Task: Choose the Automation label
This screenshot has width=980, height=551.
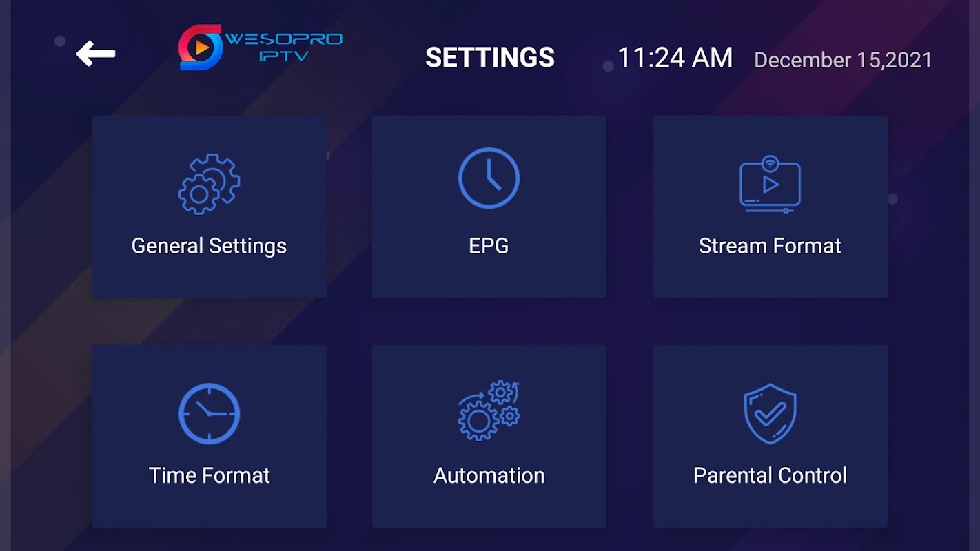Action: coord(489,475)
